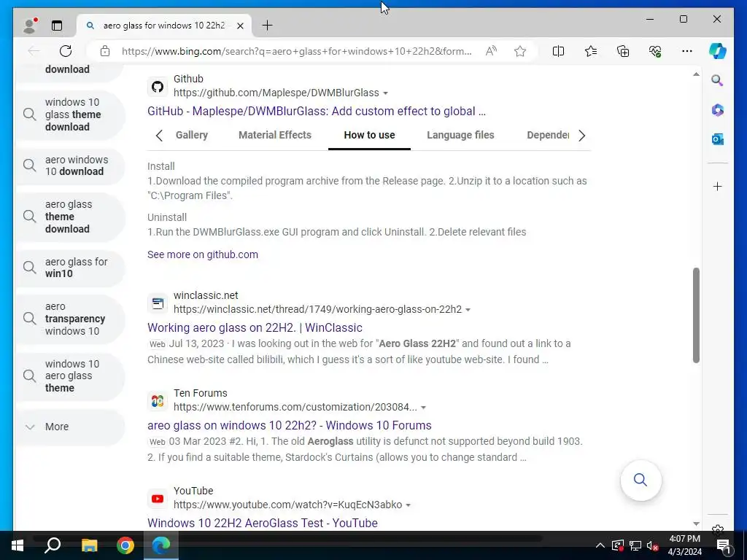The height and width of the screenshot is (560, 747).
Task: Refresh the Bing search page
Action: 66,51
